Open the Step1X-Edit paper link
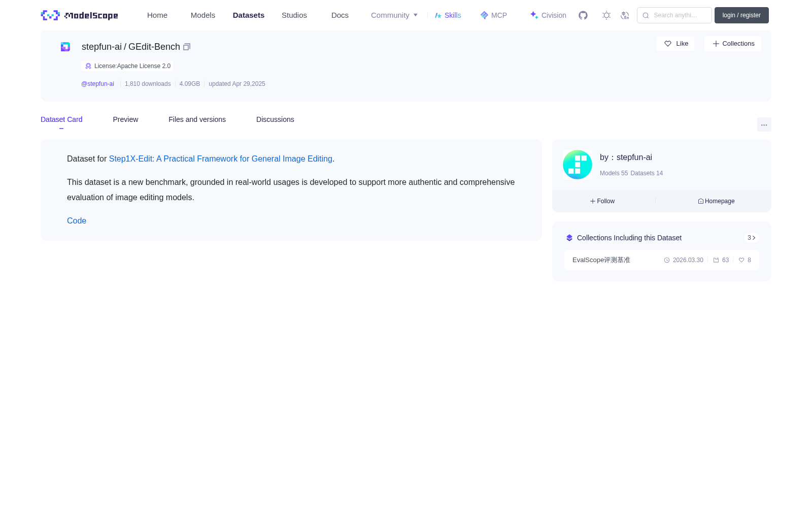The width and height of the screenshot is (812, 508). (x=221, y=159)
